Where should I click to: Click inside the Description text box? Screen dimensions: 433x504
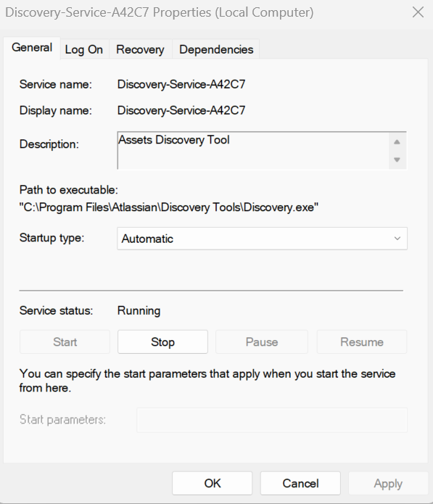(x=253, y=150)
